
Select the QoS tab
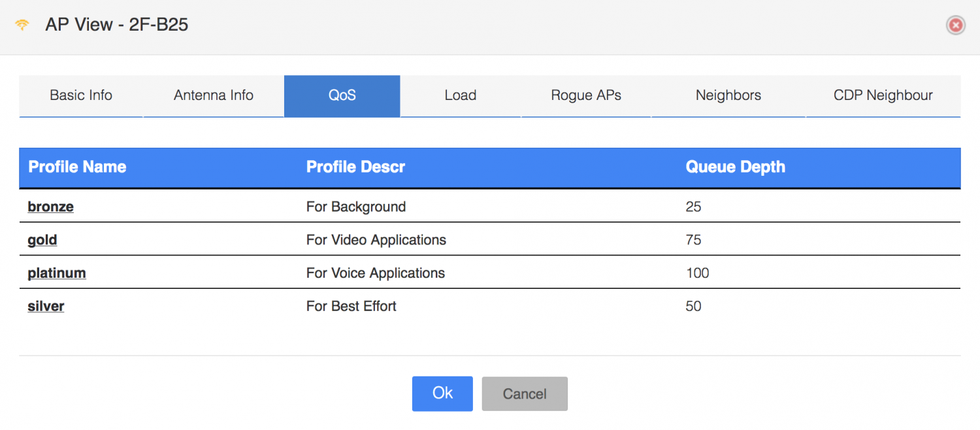click(342, 95)
